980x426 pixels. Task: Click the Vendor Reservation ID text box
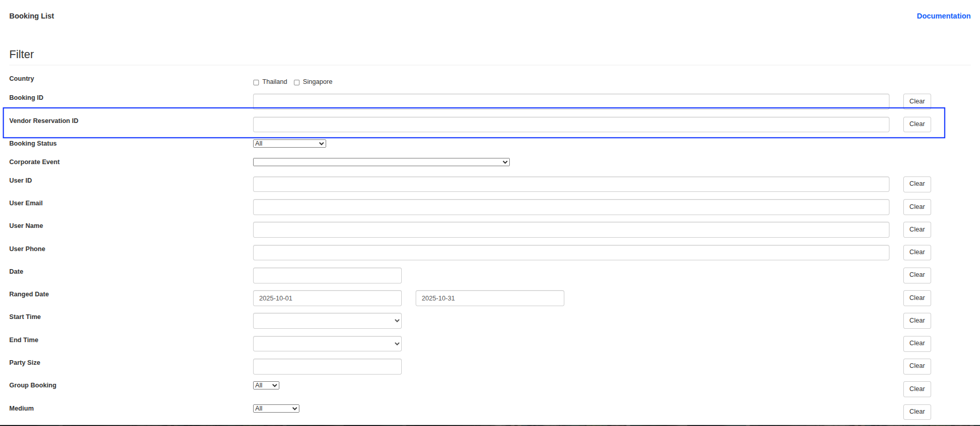tap(571, 125)
